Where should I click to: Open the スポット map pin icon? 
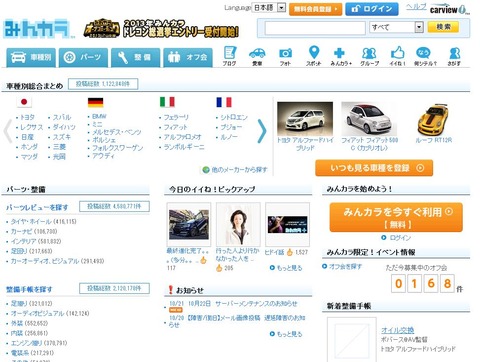click(x=314, y=56)
